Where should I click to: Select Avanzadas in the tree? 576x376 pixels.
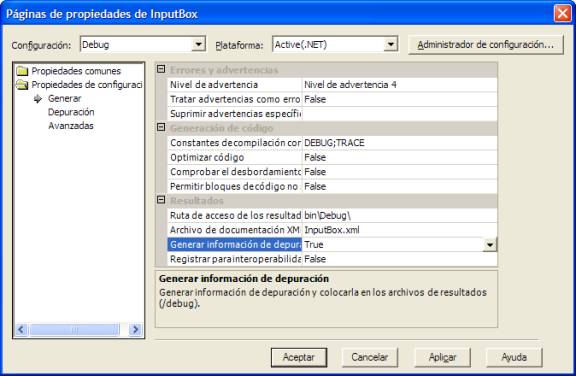(x=71, y=126)
